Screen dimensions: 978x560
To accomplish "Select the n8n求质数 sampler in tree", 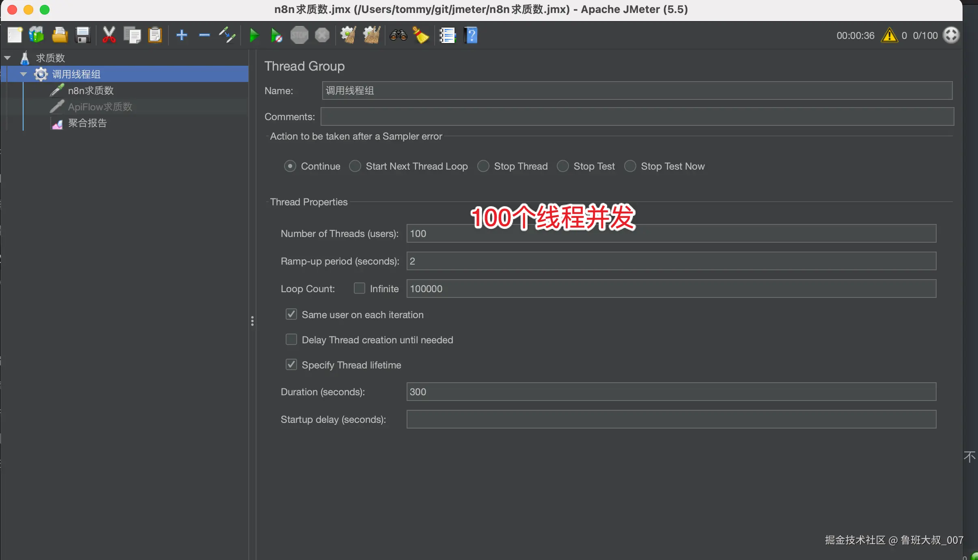I will pyautogui.click(x=90, y=90).
